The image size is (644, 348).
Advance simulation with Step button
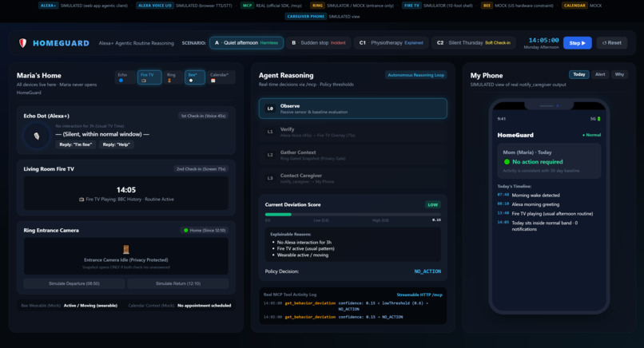(577, 42)
